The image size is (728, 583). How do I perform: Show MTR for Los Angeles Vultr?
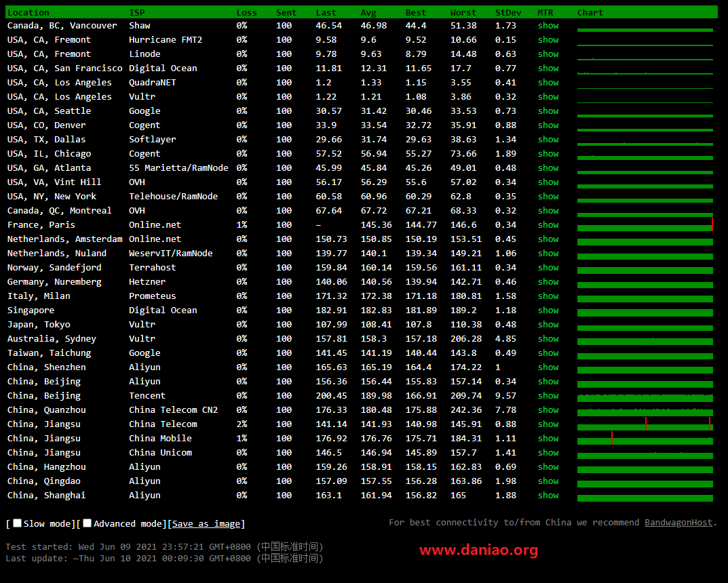click(x=548, y=97)
